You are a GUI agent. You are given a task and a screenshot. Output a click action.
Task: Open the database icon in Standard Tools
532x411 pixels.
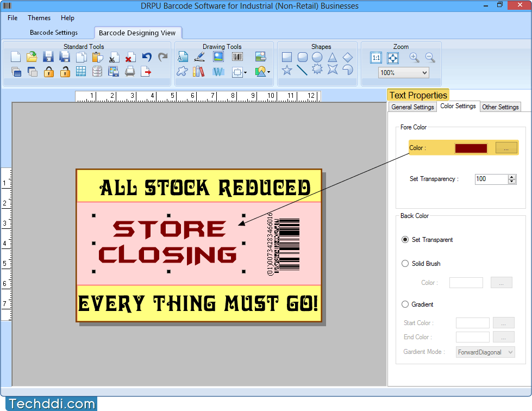coord(97,72)
